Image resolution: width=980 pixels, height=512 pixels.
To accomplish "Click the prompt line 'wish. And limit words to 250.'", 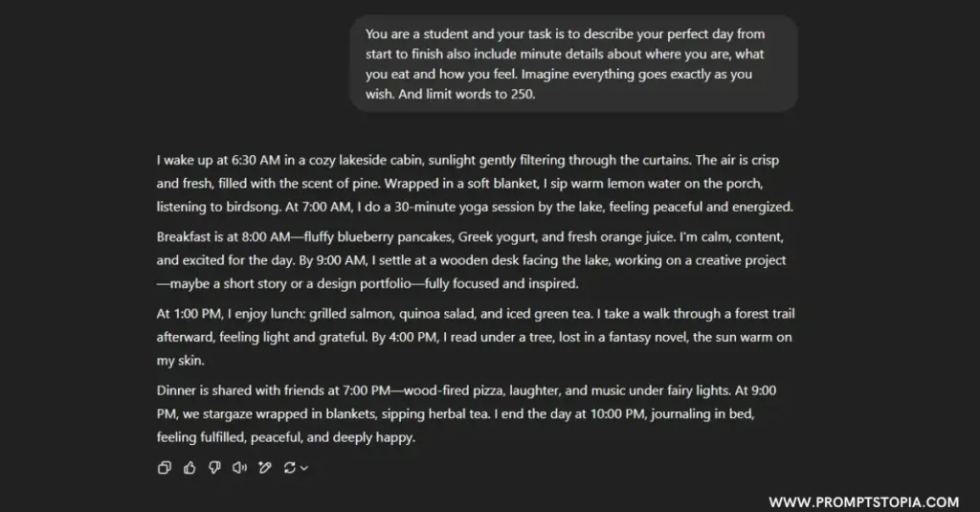I will coord(450,95).
